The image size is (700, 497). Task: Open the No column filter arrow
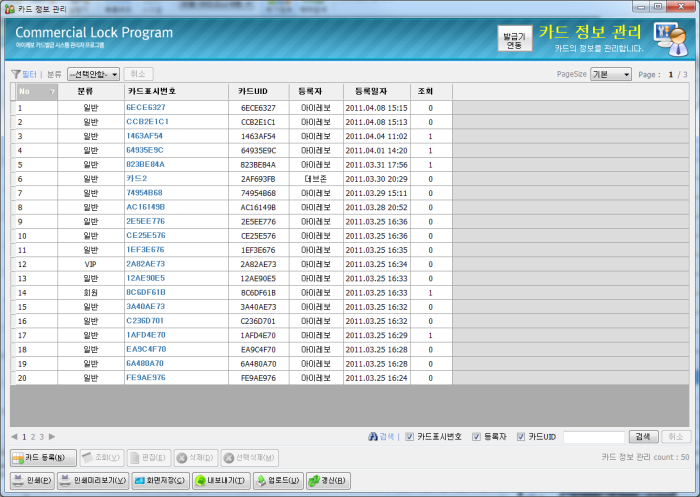[52, 92]
